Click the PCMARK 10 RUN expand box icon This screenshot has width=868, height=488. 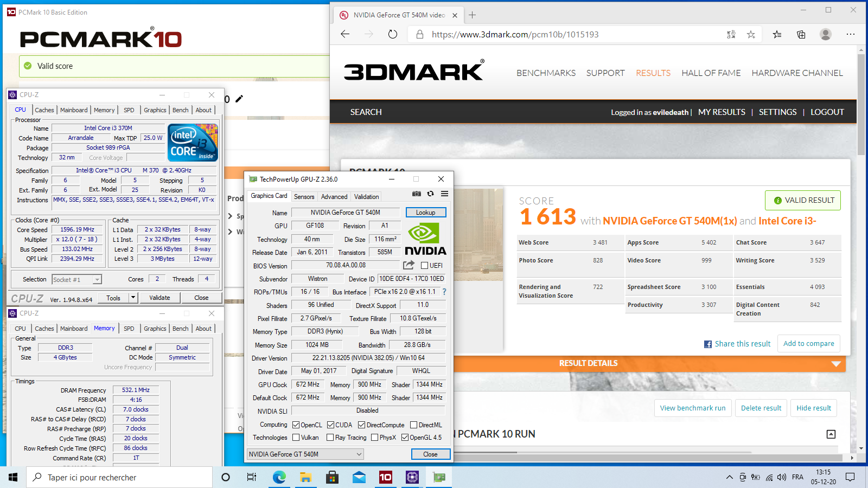pyautogui.click(x=831, y=434)
